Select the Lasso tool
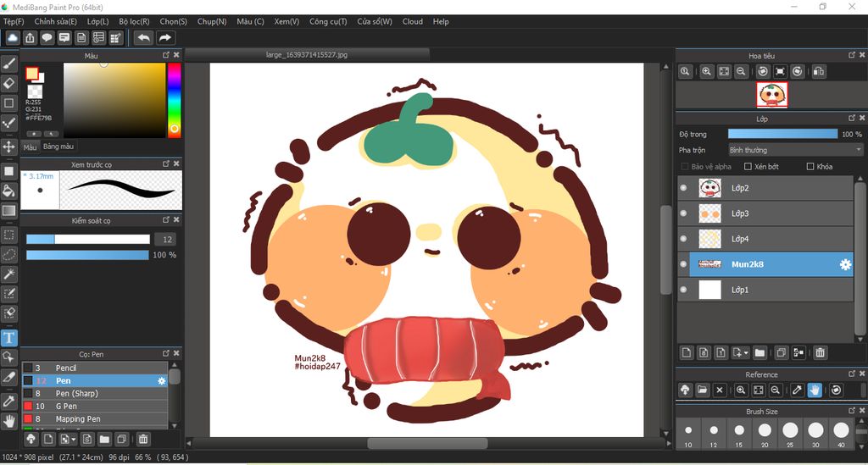This screenshot has height=465, width=868. coord(8,254)
